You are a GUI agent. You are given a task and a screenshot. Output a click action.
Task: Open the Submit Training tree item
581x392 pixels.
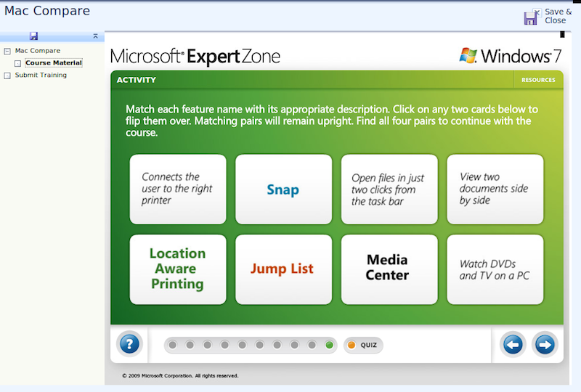pyautogui.click(x=41, y=75)
